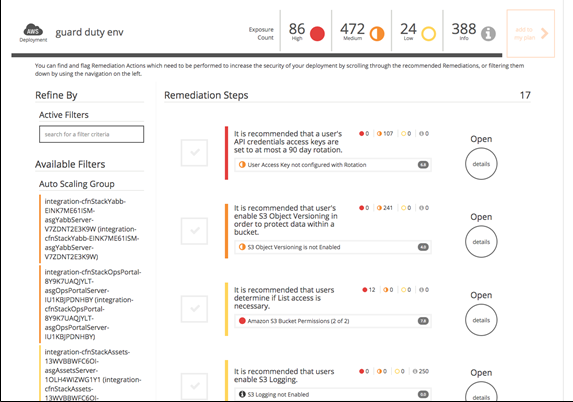Viewport: 573px width, 402px height.
Task: Expand the User Access Key not configured row
Action: click(333, 164)
